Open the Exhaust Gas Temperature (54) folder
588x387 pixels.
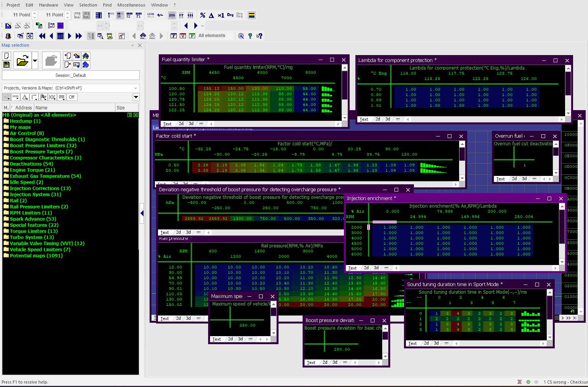pyautogui.click(x=45, y=176)
